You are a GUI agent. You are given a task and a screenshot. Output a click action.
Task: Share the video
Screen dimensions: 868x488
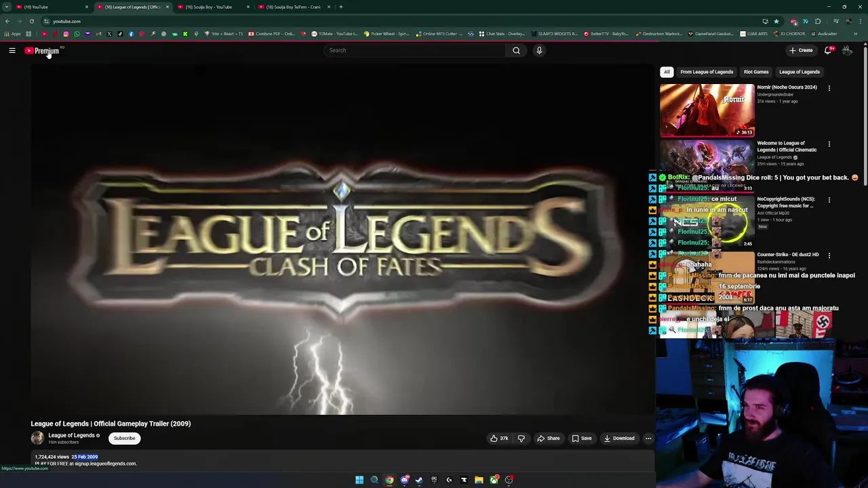pyautogui.click(x=549, y=439)
